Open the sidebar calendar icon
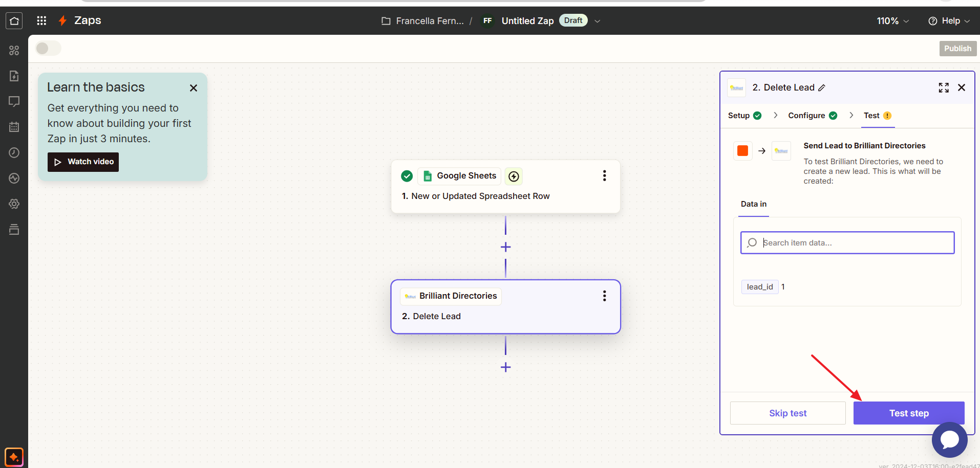 (14, 127)
